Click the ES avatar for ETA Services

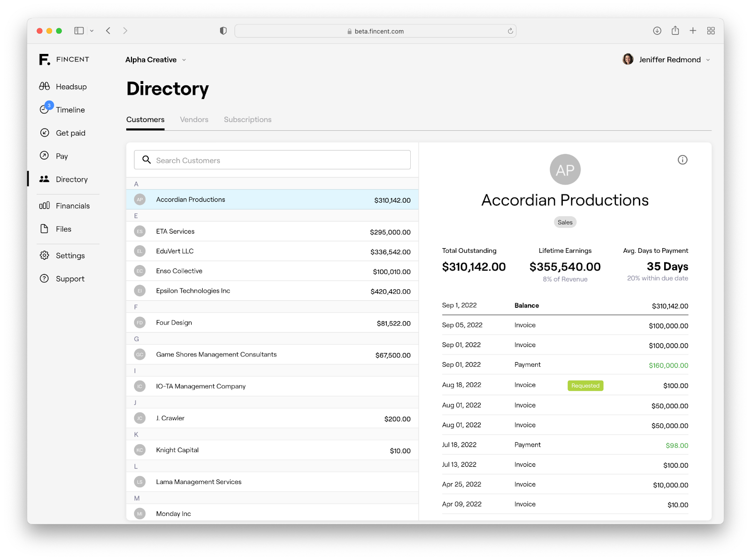tap(140, 231)
